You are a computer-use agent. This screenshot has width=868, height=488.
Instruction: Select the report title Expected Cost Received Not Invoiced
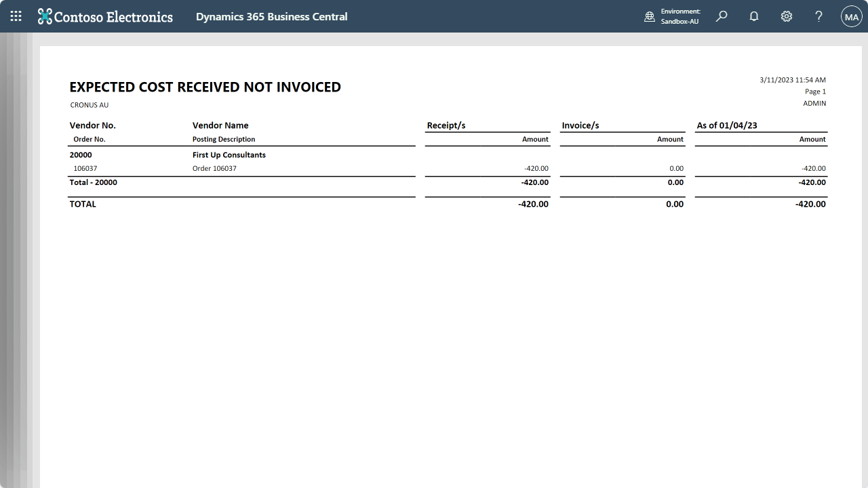click(205, 87)
